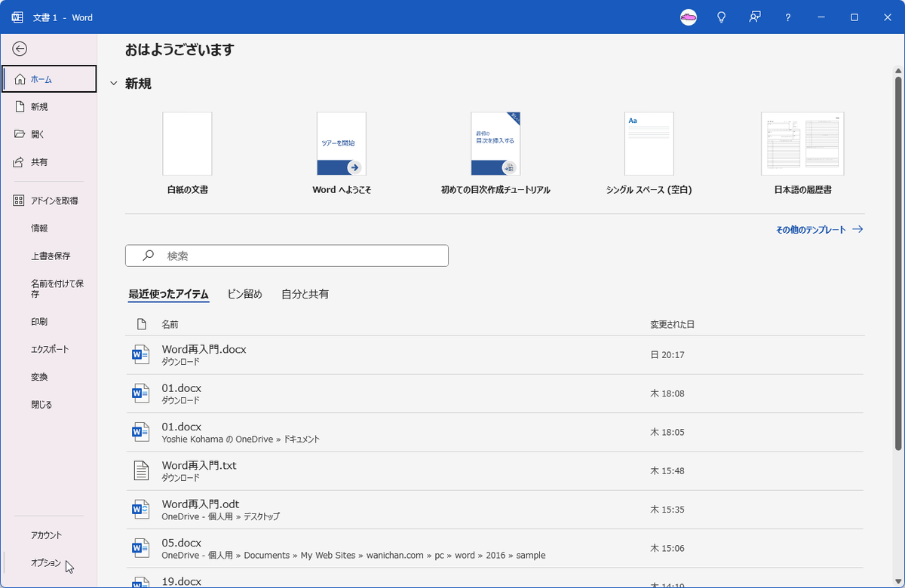Open 01.docx from Yoshie Kohama OneDrive
The image size is (905, 588).
pos(495,432)
